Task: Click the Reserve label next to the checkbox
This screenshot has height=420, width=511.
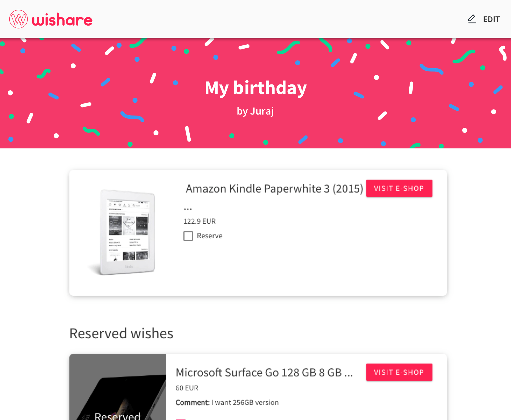Action: [x=210, y=236]
